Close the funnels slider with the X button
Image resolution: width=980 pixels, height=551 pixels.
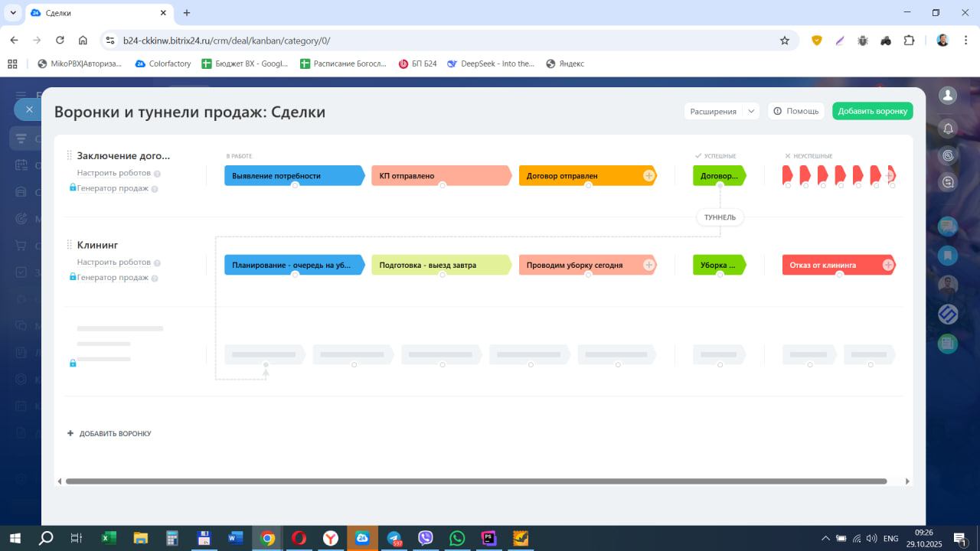coord(29,109)
